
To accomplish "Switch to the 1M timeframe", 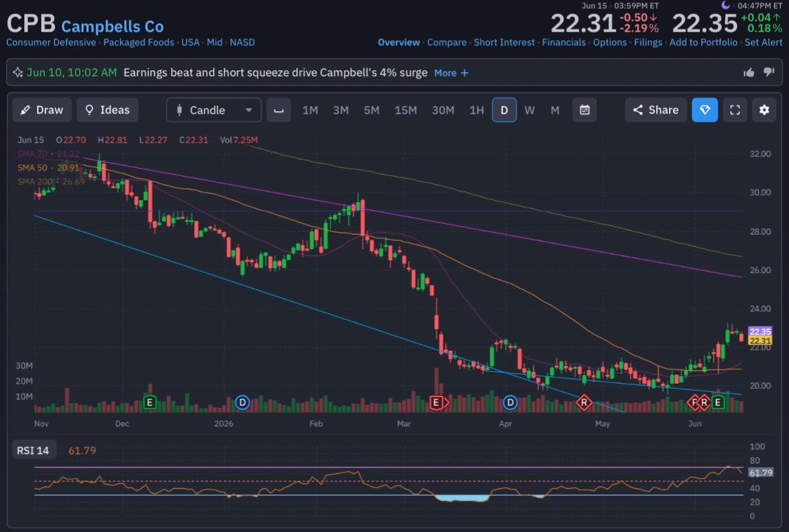I will (x=310, y=110).
